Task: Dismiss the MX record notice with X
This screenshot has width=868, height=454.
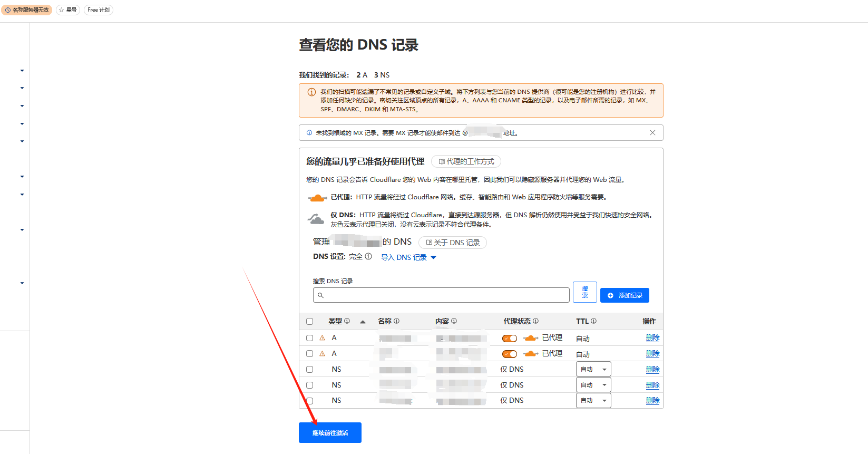Action: pos(652,133)
